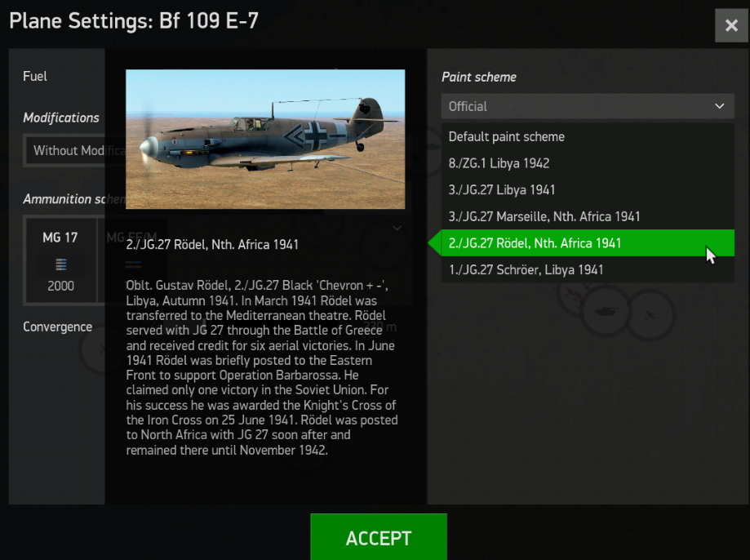Select 3./JG.27 Marseille, Nth. Africa 1941
Screen dimensions: 750x560
pyautogui.click(x=544, y=216)
